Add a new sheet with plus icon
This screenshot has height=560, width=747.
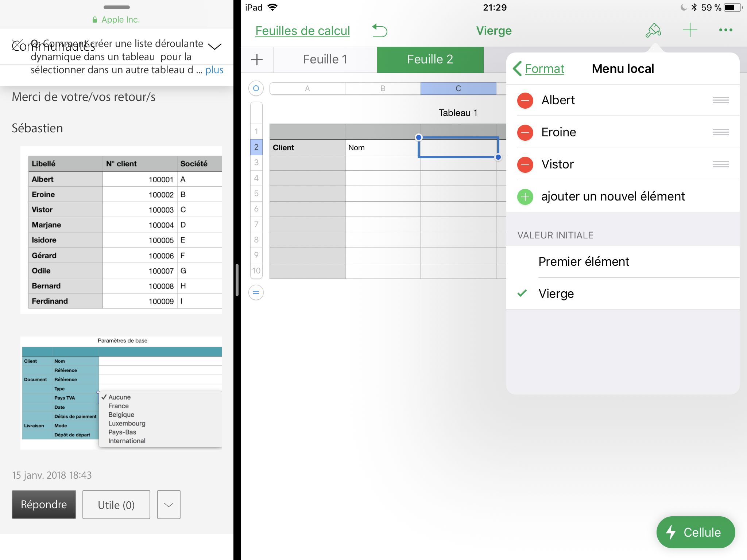[x=257, y=60]
